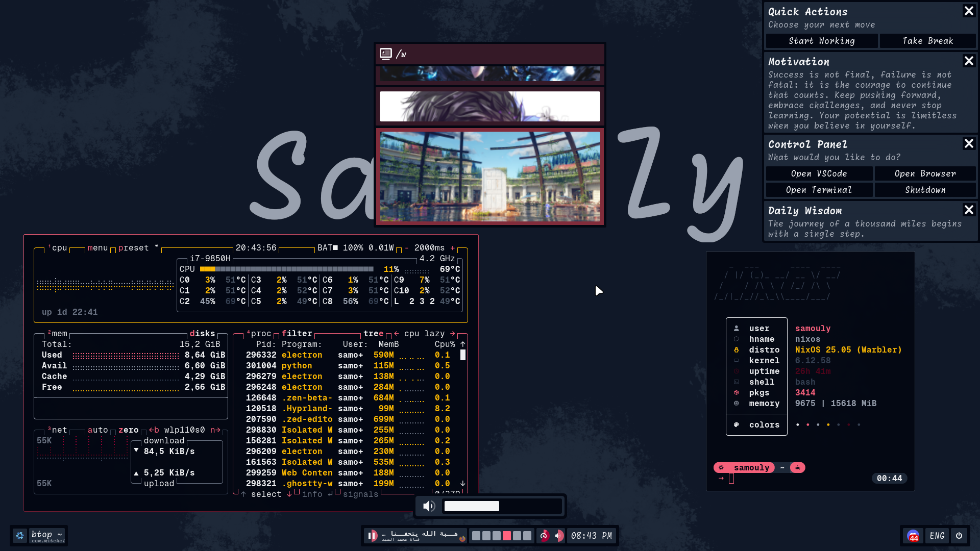Dismiss the Motivation notification
This screenshot has width=980, height=551.
point(968,61)
